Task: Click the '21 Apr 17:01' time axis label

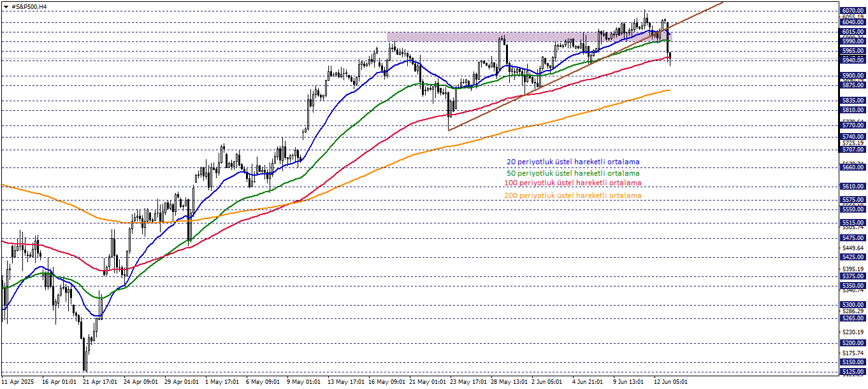Action: [x=100, y=382]
